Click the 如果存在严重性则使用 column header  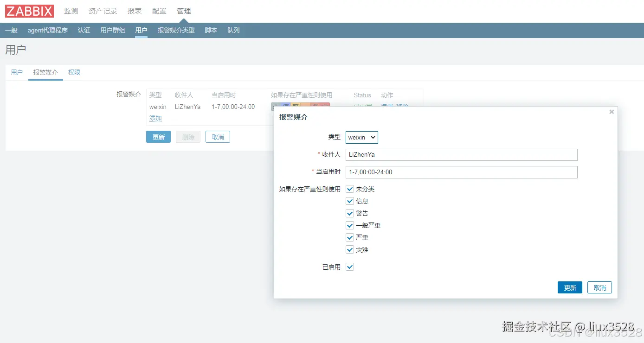coord(302,95)
